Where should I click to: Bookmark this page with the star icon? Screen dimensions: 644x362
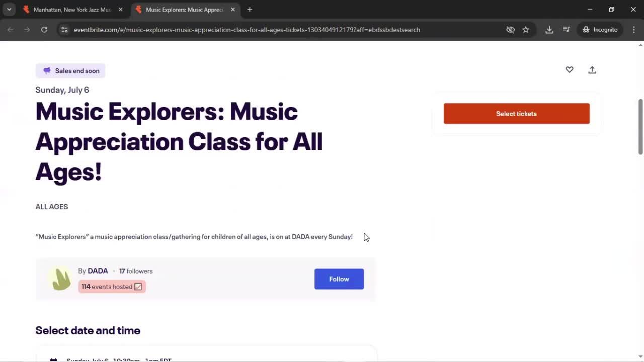526,30
